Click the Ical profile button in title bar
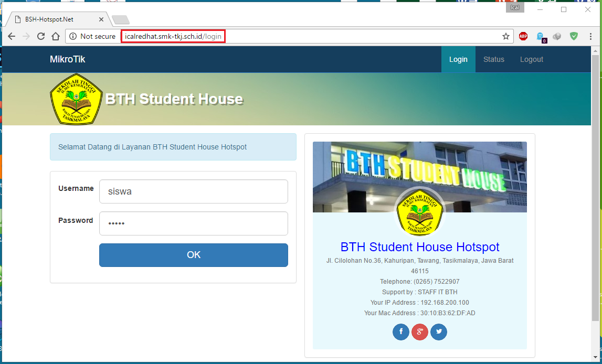602x364 pixels. click(x=515, y=8)
